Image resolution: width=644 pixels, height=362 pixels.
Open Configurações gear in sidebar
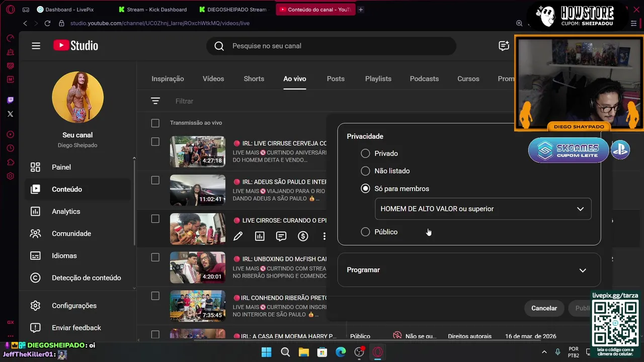pos(35,306)
